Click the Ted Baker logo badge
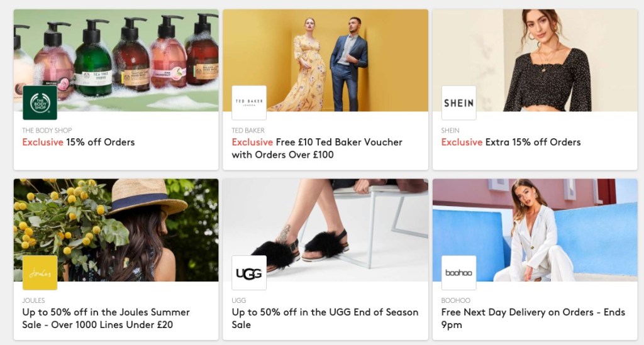The width and height of the screenshot is (644, 345). click(249, 103)
